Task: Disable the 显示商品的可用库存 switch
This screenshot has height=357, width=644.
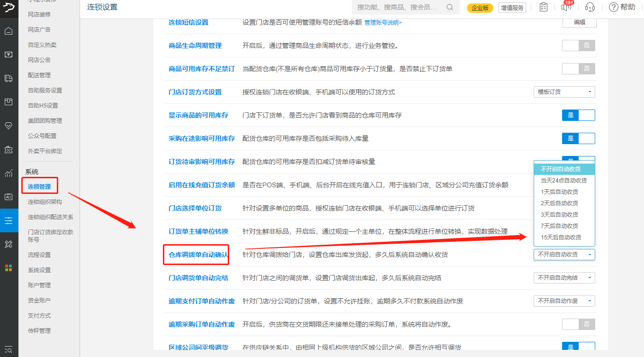Action: pos(578,115)
